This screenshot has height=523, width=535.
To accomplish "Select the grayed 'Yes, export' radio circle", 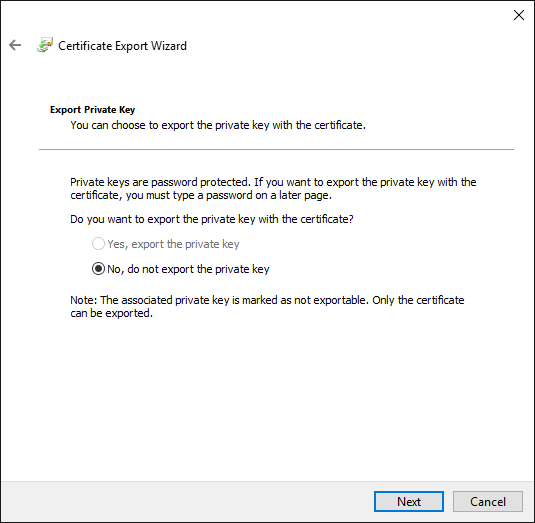I will (98, 244).
